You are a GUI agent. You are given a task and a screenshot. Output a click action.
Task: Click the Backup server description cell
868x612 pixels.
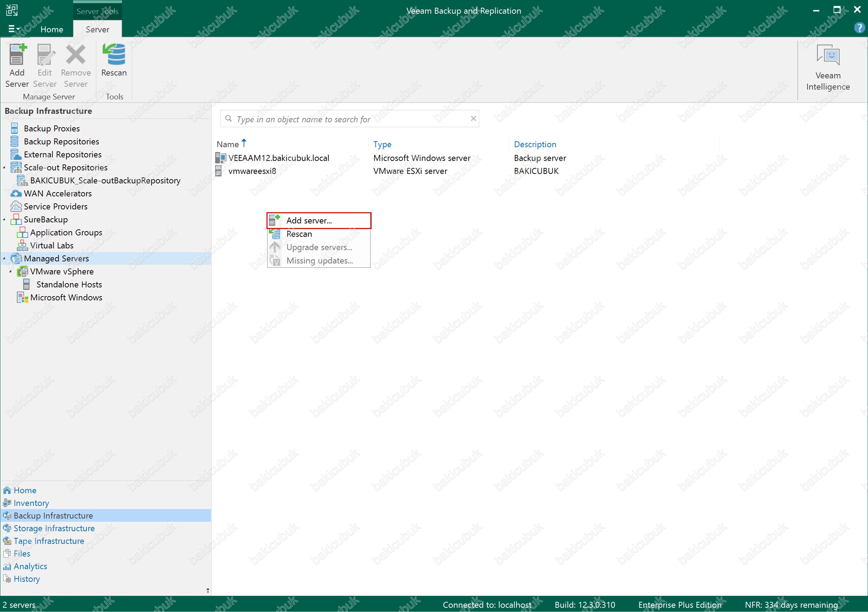pyautogui.click(x=540, y=158)
